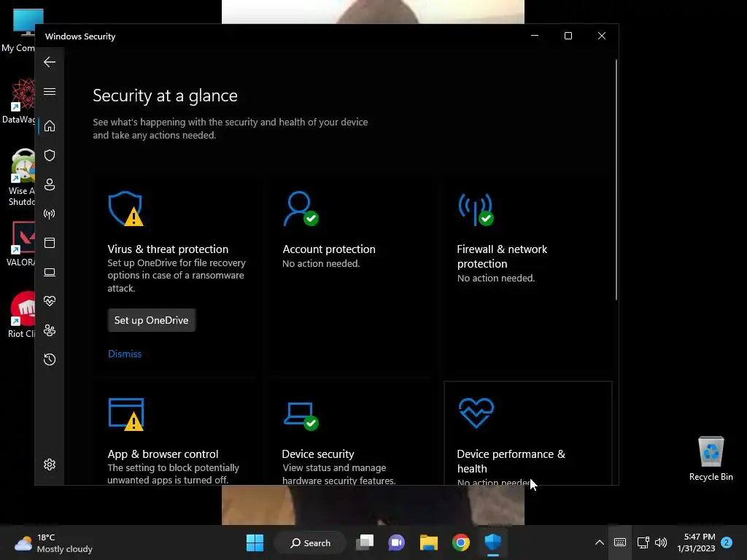The width and height of the screenshot is (747, 560).
Task: Open Device security laptop icon in sidebar
Action: (50, 272)
